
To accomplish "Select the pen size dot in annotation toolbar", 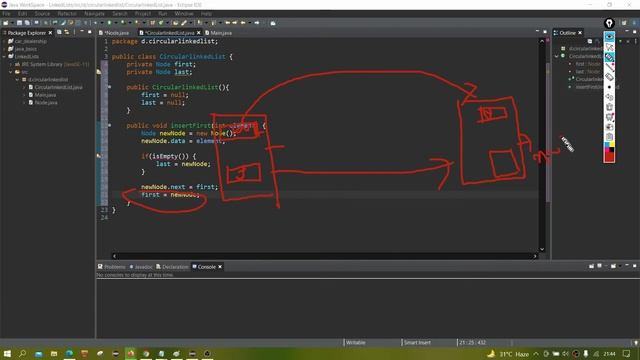I will pyautogui.click(x=609, y=87).
